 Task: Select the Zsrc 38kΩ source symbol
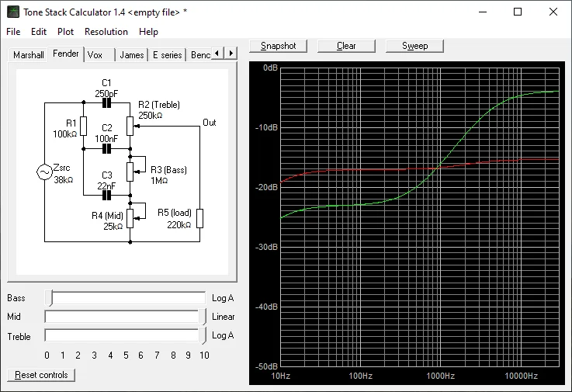(43, 173)
